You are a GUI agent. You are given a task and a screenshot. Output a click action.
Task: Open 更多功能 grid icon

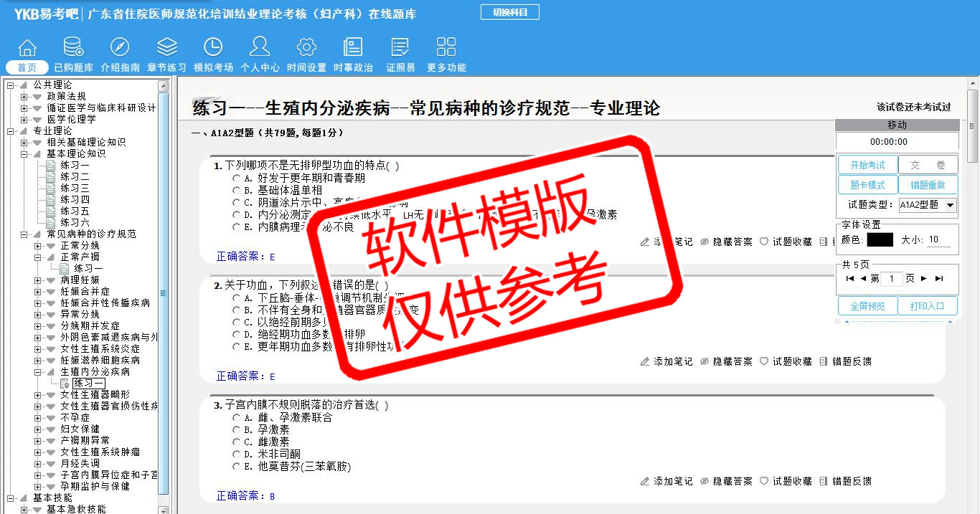click(x=446, y=48)
